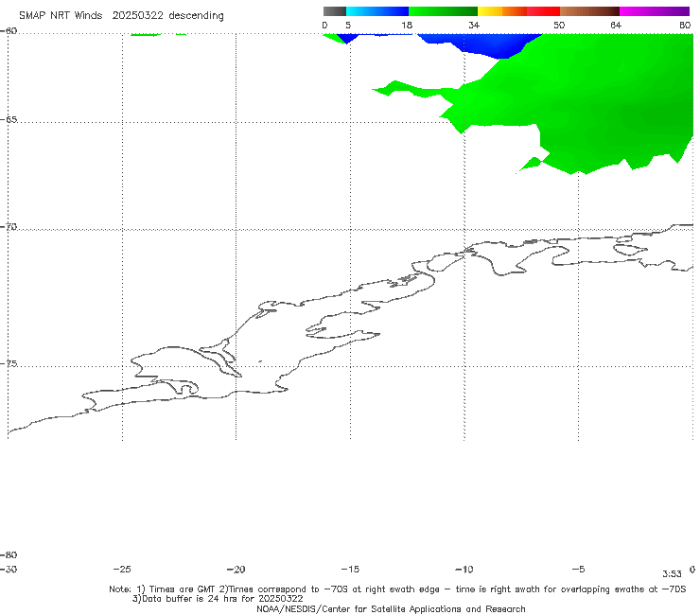The image size is (700, 615).
Task: Click the color bar label "18"
Action: [x=407, y=25]
